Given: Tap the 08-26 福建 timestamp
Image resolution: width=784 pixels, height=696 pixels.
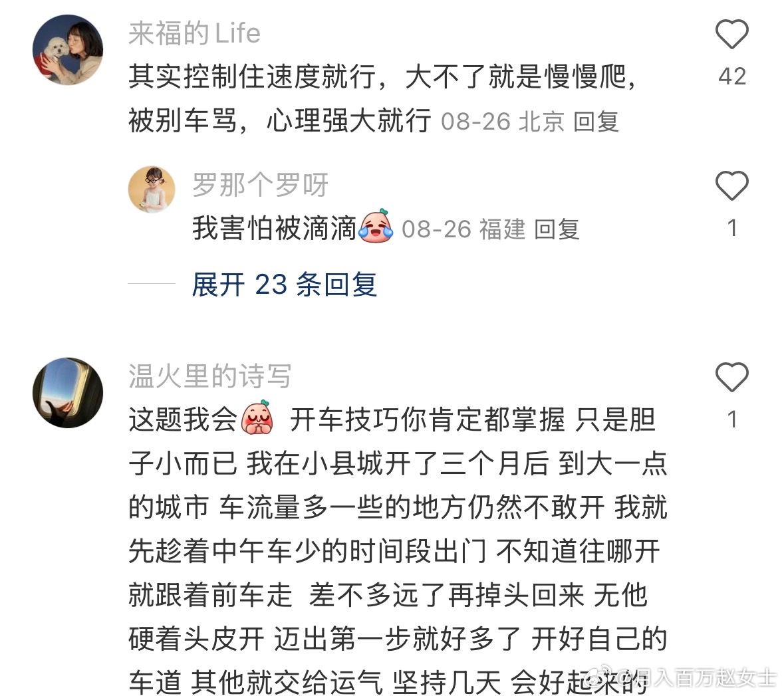Looking at the screenshot, I should 463,229.
